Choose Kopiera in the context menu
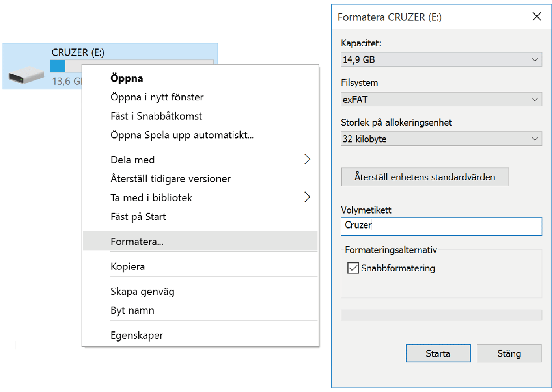 pyautogui.click(x=127, y=267)
